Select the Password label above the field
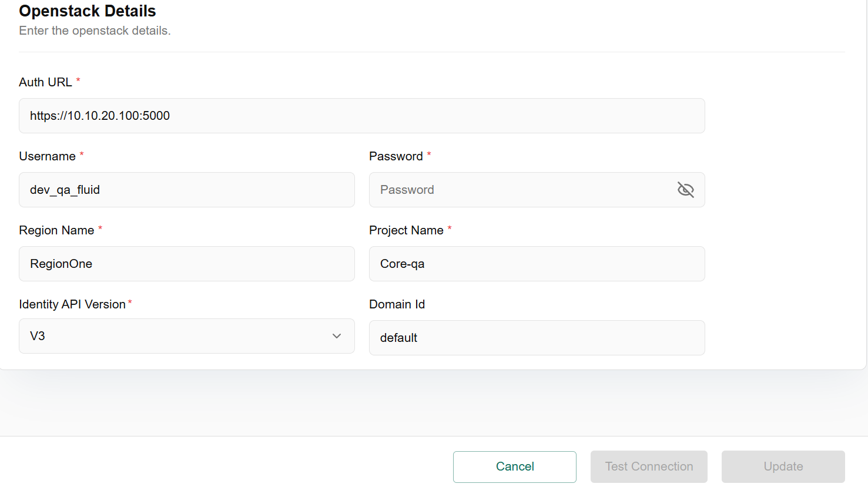The image size is (868, 487). click(396, 156)
